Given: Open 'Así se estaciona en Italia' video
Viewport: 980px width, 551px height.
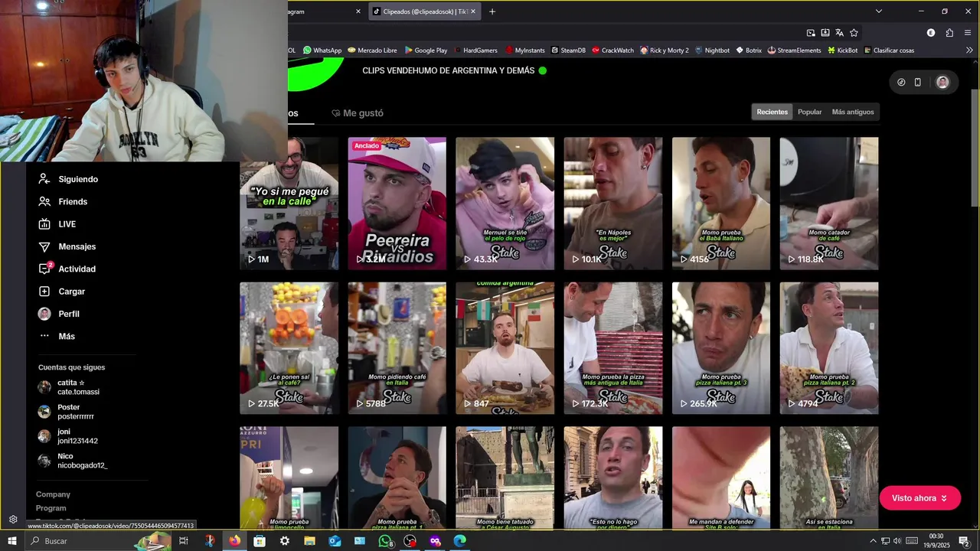Looking at the screenshot, I should point(829,478).
